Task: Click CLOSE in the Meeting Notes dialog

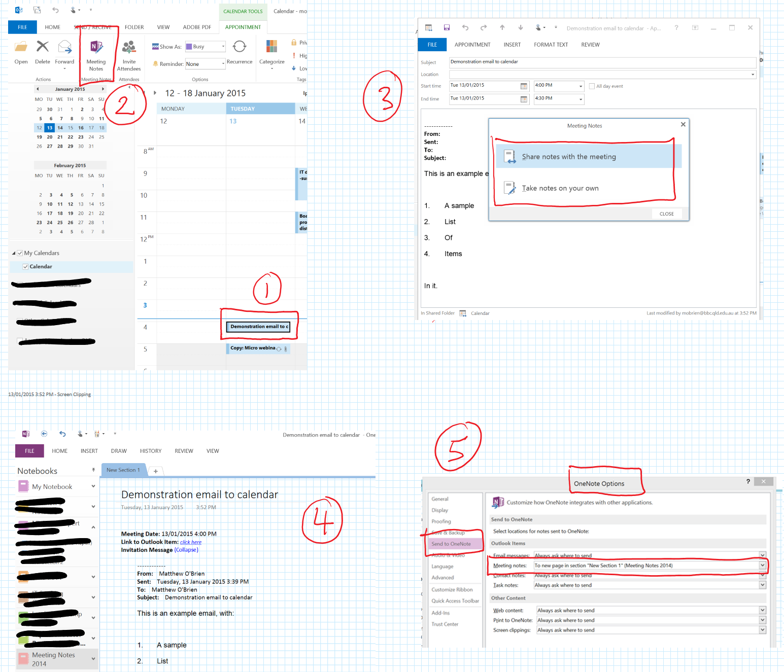Action: 666,214
